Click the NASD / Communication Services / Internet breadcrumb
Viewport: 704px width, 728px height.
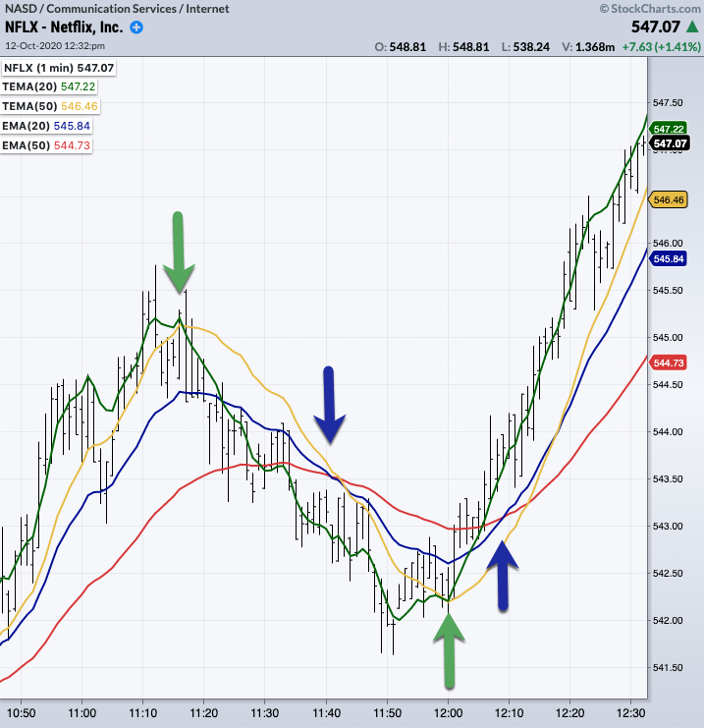coord(117,9)
